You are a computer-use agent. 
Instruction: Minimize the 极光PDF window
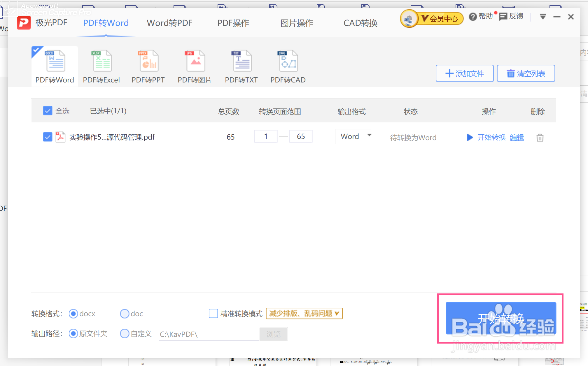557,17
